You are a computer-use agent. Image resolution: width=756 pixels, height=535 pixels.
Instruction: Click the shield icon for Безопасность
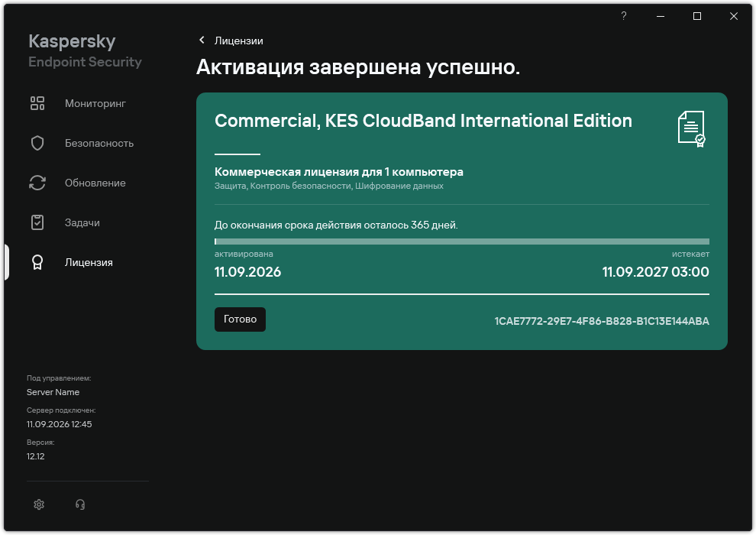pyautogui.click(x=37, y=143)
